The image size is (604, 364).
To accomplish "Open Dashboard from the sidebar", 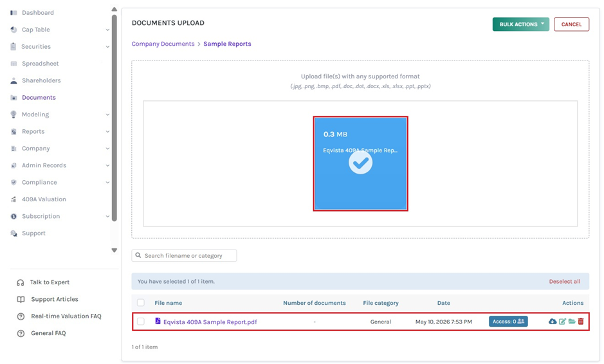I will coord(38,13).
